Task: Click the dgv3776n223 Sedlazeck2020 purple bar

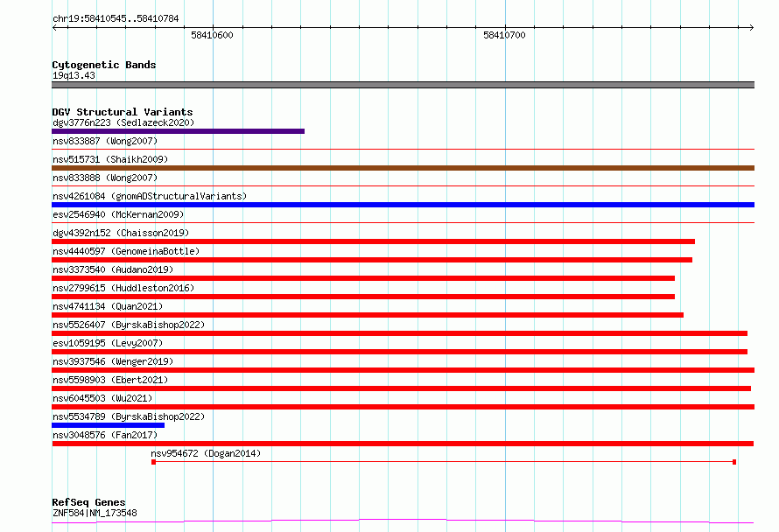Action: (178, 131)
